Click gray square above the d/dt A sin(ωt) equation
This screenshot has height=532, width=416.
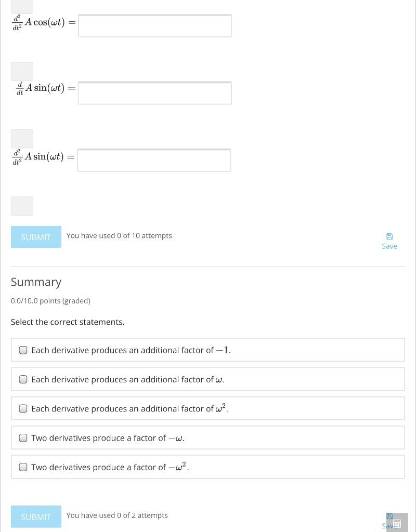[22, 72]
